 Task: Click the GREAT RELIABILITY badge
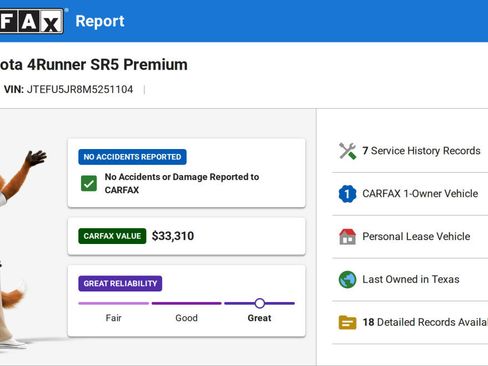click(x=120, y=284)
